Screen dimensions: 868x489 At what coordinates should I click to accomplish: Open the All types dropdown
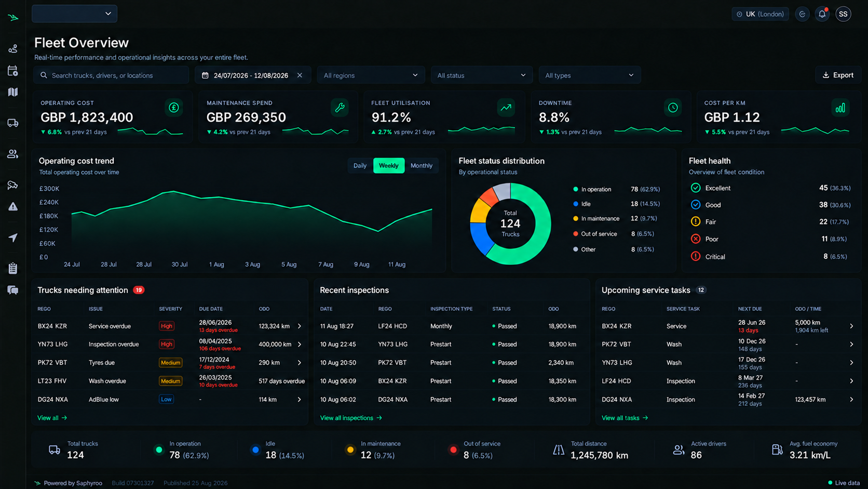(x=589, y=75)
